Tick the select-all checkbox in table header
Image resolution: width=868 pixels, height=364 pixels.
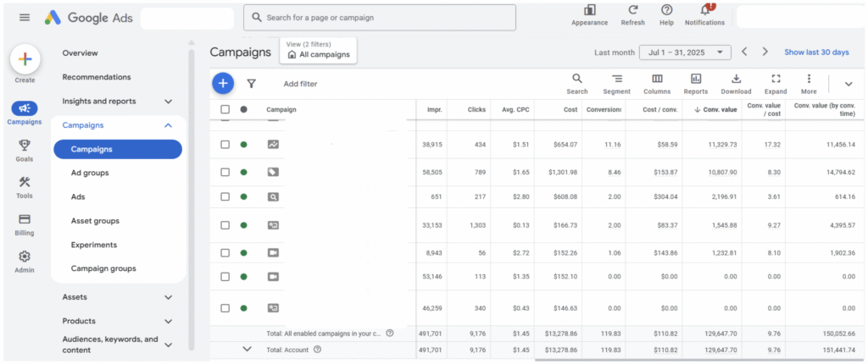point(225,109)
